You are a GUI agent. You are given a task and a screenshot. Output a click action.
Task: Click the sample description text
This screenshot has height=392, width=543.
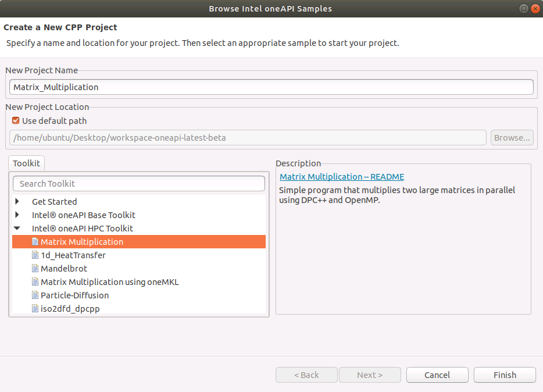397,195
